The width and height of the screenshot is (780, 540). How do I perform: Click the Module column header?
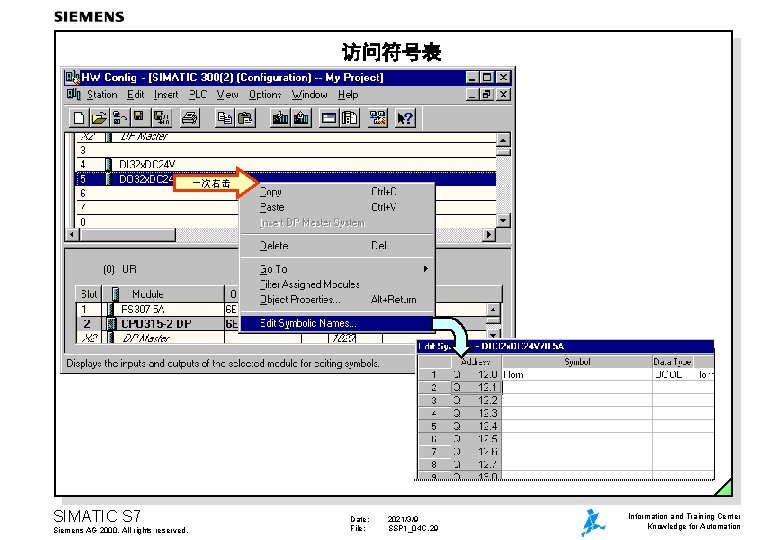tap(164, 294)
